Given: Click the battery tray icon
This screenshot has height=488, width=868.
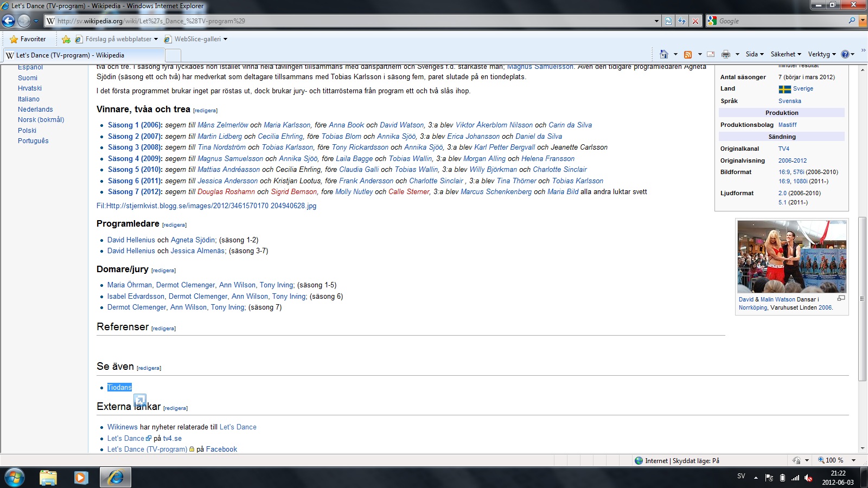Looking at the screenshot, I should pyautogui.click(x=782, y=478).
